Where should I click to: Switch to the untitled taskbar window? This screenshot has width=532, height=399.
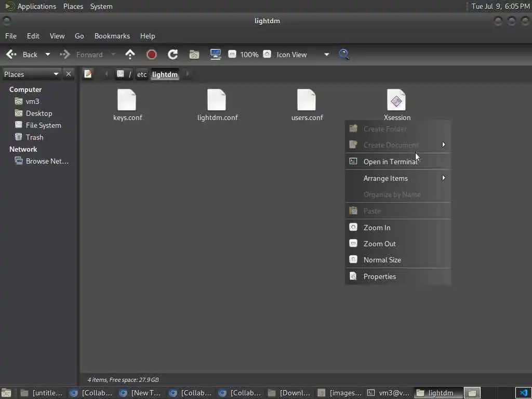pos(42,393)
